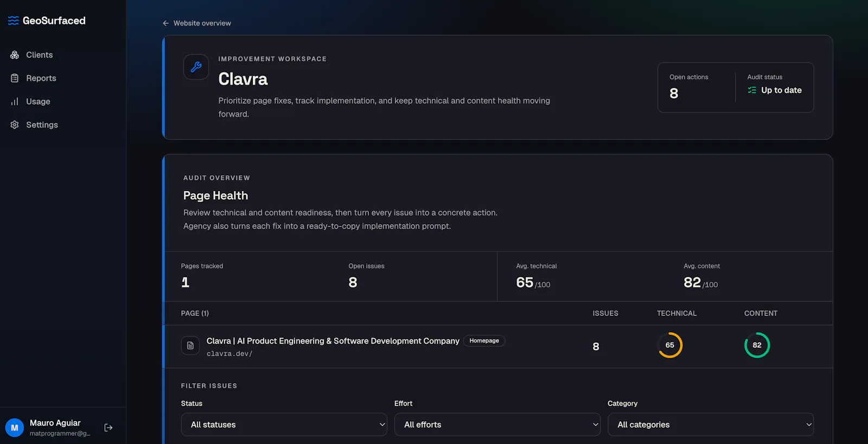Click the Settings gear icon
The width and height of the screenshot is (868, 444).
point(15,125)
